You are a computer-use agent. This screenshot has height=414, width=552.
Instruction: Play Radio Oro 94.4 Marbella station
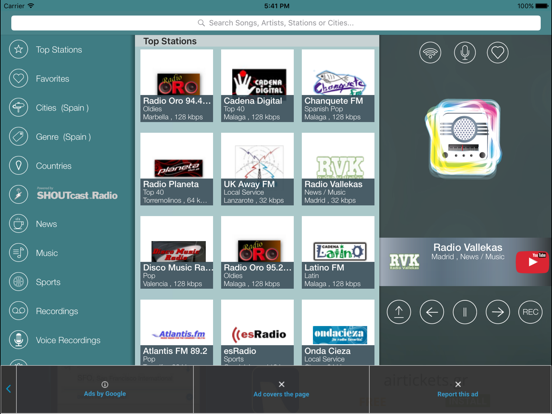tap(177, 86)
